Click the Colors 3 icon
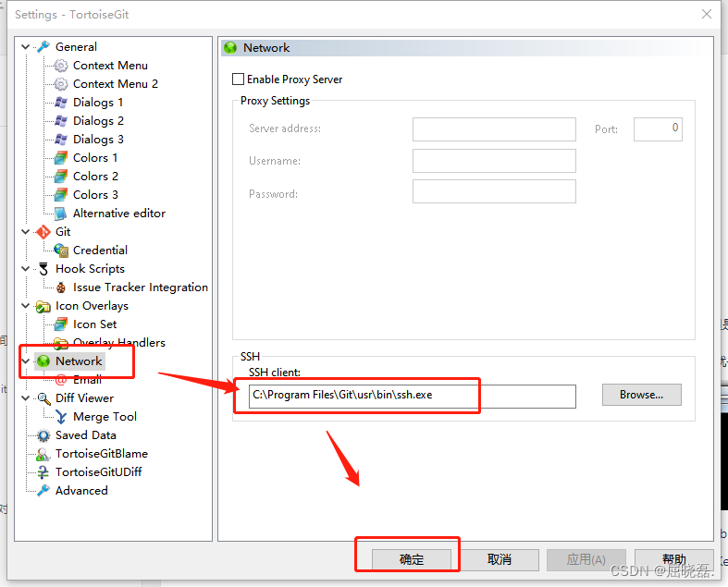This screenshot has width=728, height=587. [61, 195]
